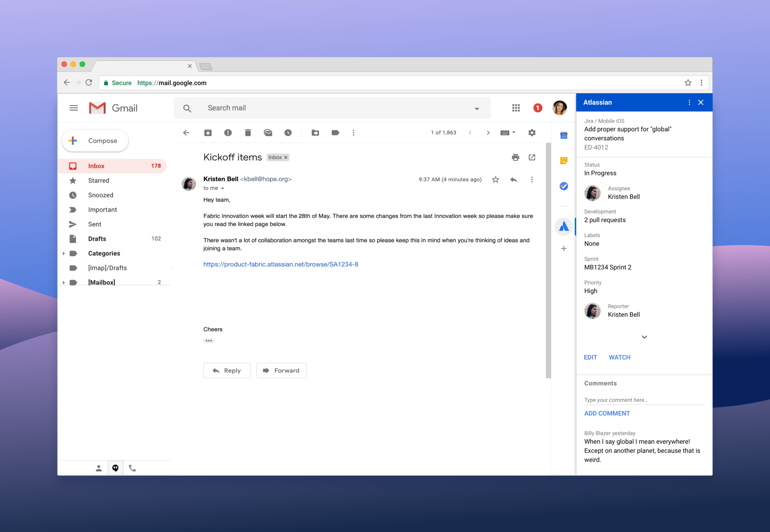Image resolution: width=770 pixels, height=532 pixels.
Task: Click the message pane scrollbar
Action: tap(548, 260)
